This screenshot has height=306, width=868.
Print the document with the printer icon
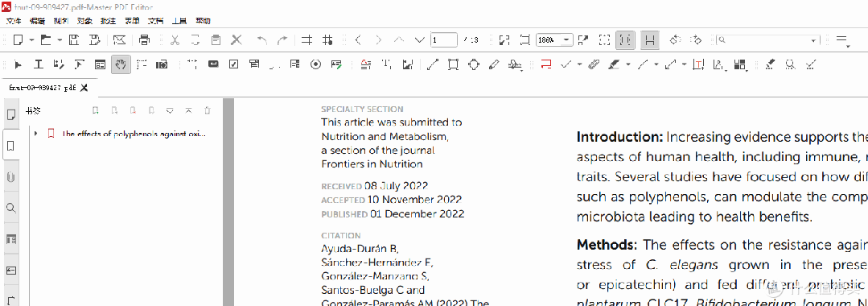coord(145,40)
